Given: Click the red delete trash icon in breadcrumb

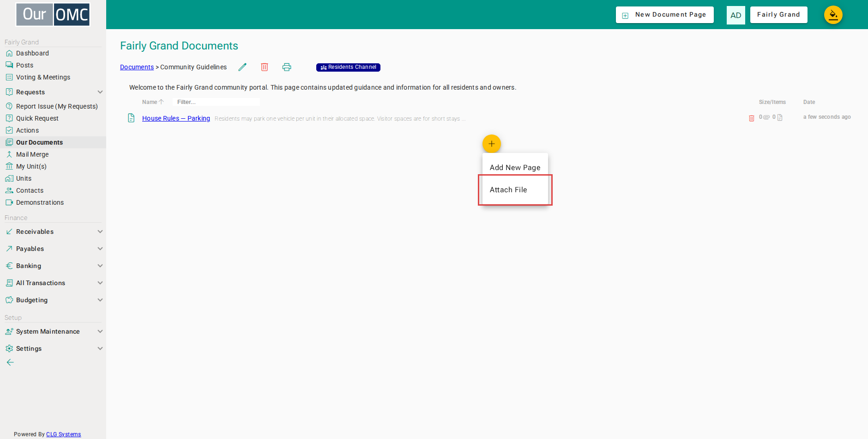Looking at the screenshot, I should coord(265,67).
